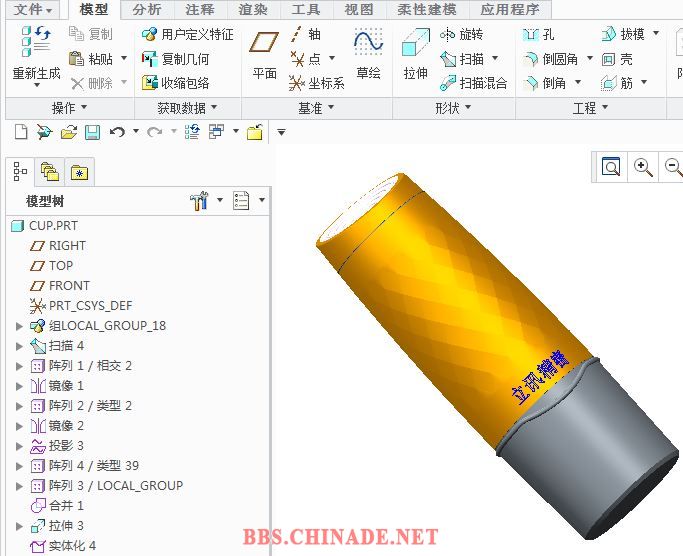Switch to the 渲染 render tab
Image resolution: width=683 pixels, height=556 pixels.
[x=253, y=9]
